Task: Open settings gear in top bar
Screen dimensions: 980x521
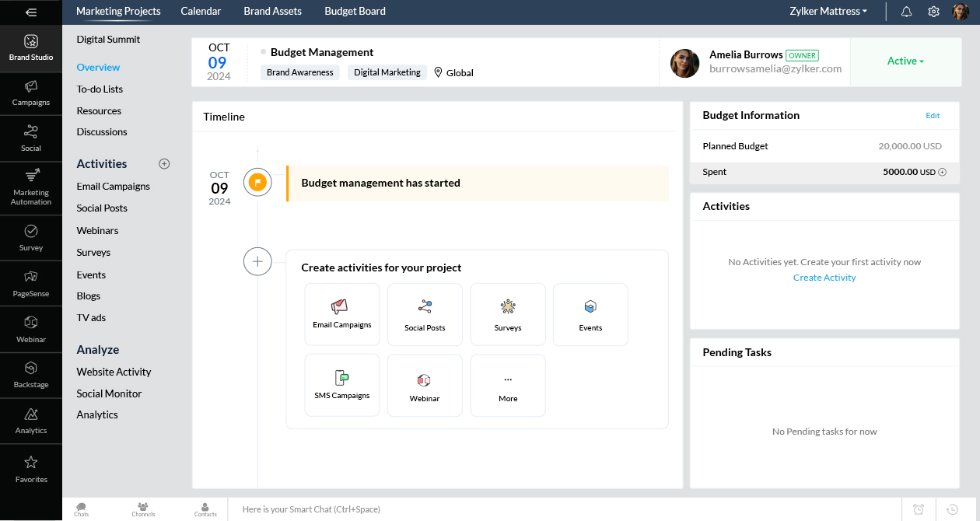Action: click(933, 12)
